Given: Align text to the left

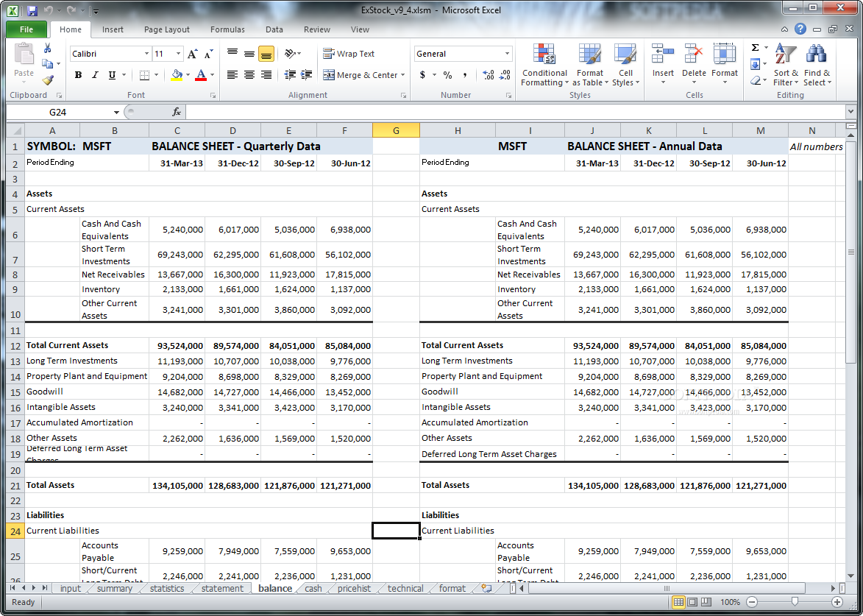Looking at the screenshot, I should (x=232, y=75).
